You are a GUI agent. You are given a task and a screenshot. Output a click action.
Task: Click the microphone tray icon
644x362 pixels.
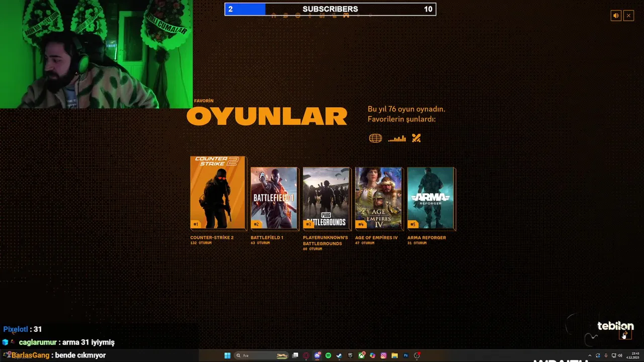[x=606, y=355]
